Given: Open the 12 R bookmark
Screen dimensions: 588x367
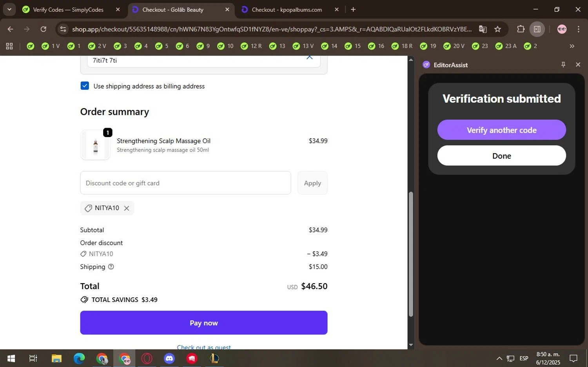Looking at the screenshot, I should (251, 46).
